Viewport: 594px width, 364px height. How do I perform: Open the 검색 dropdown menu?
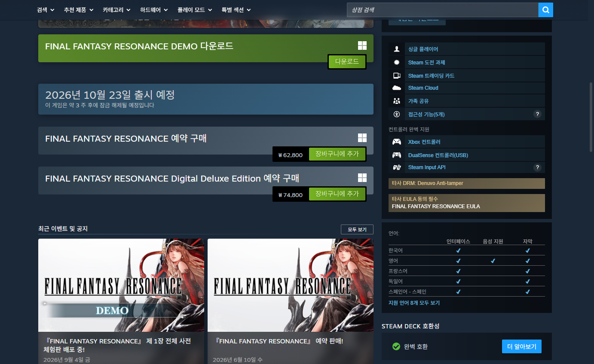click(46, 10)
